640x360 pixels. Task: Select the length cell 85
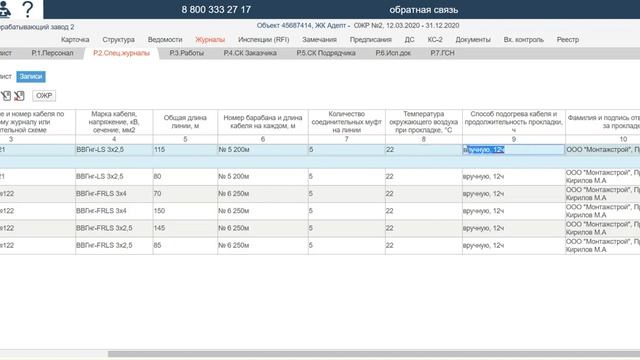pyautogui.click(x=185, y=245)
